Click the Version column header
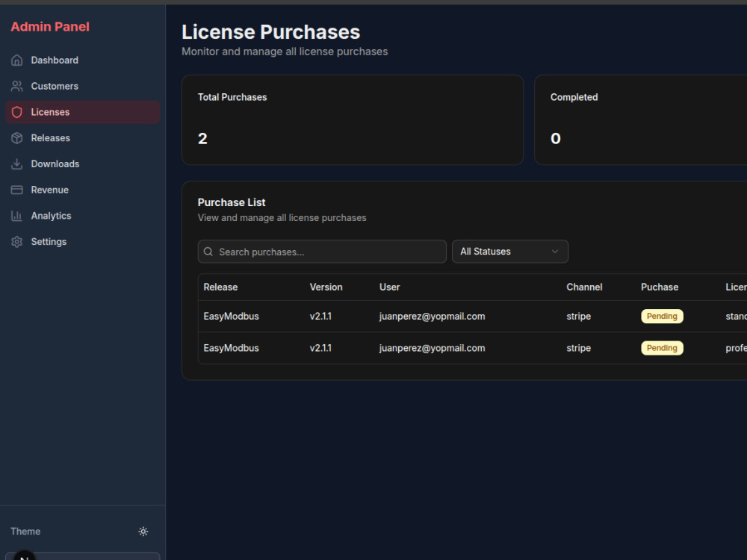Screen dimensions: 747x560 click(326, 287)
